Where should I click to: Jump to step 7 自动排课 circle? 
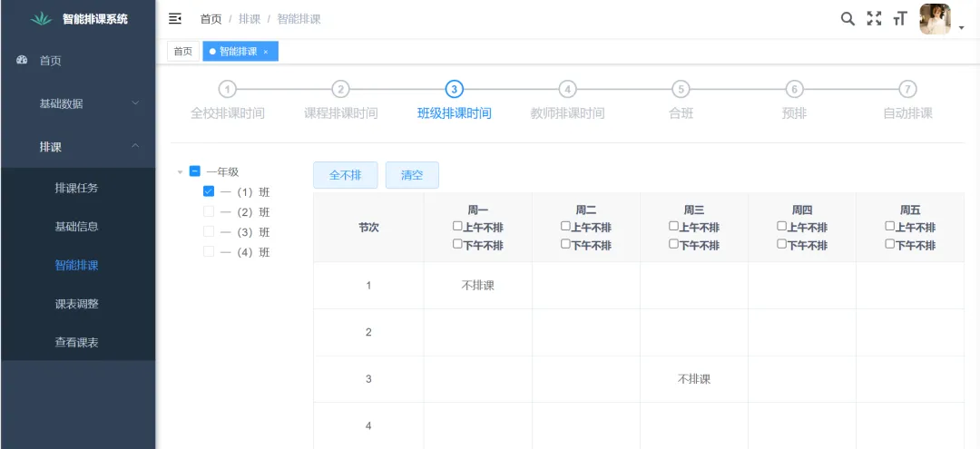pyautogui.click(x=907, y=89)
